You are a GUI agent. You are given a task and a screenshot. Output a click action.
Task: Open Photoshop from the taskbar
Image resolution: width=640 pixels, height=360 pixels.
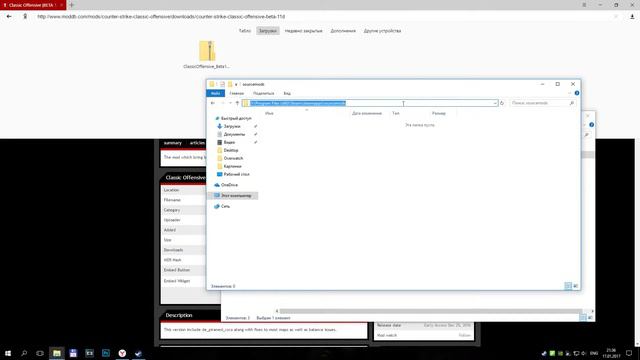(x=106, y=353)
